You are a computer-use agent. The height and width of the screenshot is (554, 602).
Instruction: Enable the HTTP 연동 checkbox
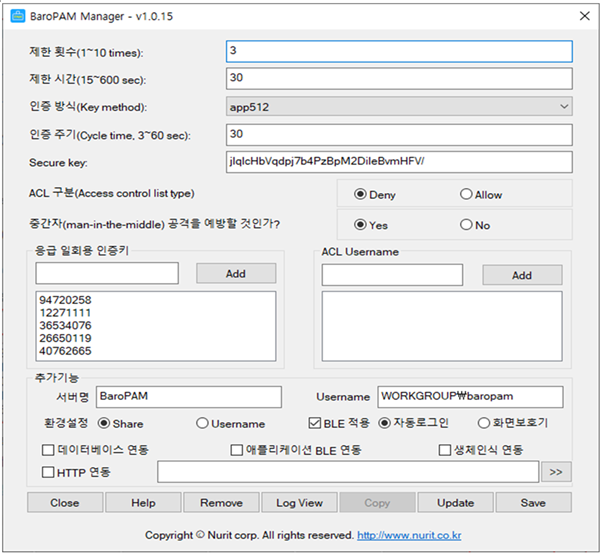(x=48, y=472)
